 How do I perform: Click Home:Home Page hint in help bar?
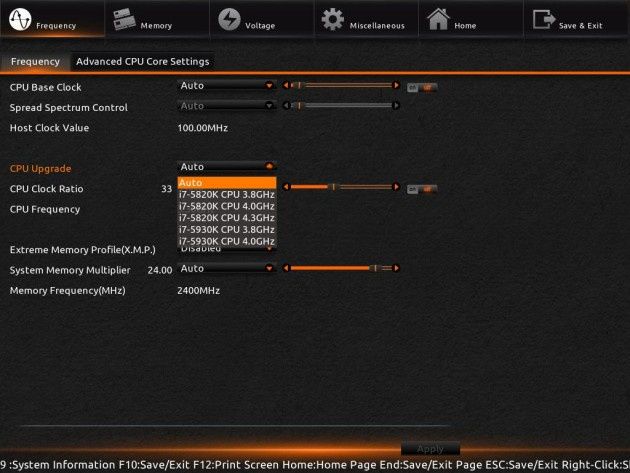[x=329, y=465]
